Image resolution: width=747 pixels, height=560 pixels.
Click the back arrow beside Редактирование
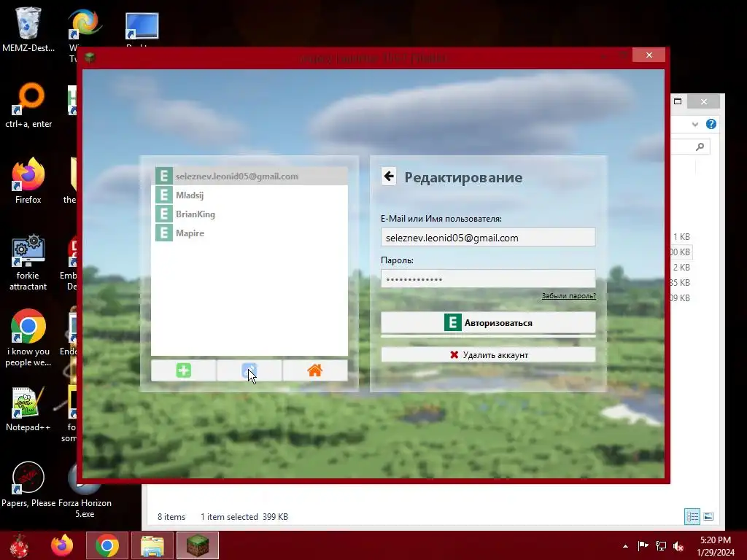[x=389, y=176]
